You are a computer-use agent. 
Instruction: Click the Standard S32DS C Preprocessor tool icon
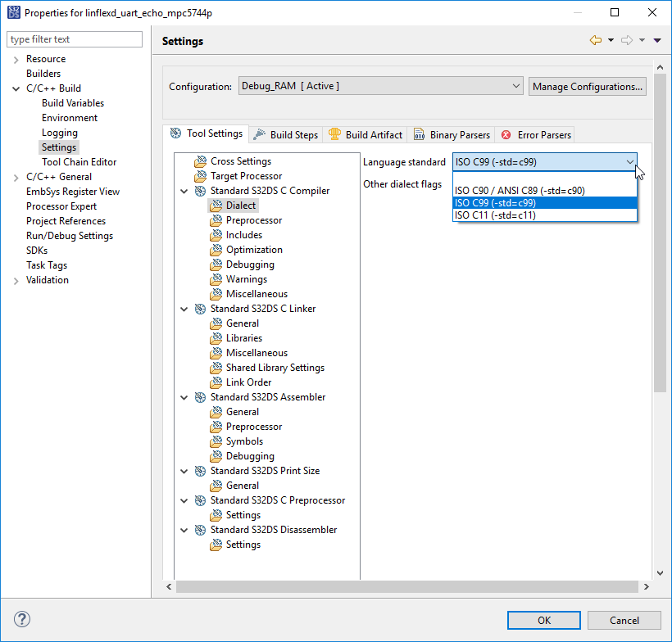(x=200, y=500)
